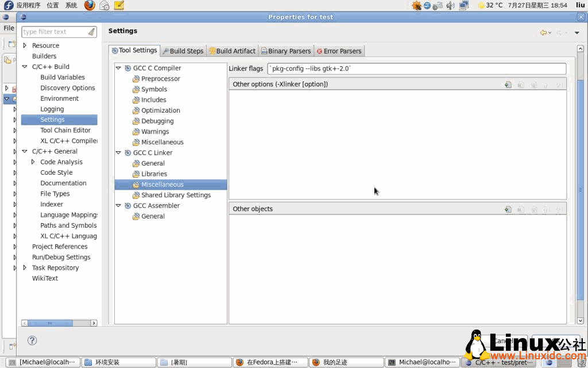The height and width of the screenshot is (368, 588).
Task: Switch to the Build Steps tab
Action: [x=183, y=50]
